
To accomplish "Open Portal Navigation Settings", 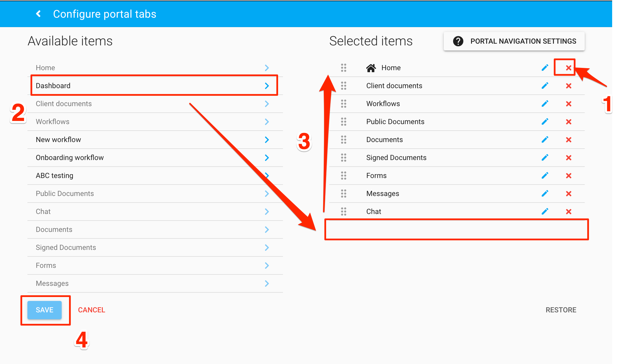I will [x=523, y=41].
